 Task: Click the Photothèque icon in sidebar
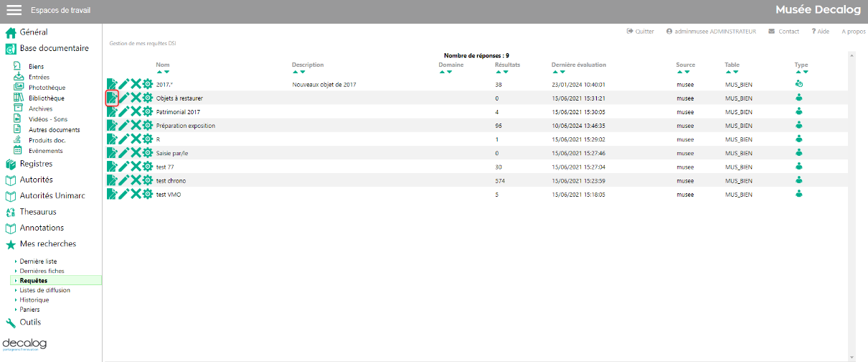[19, 88]
